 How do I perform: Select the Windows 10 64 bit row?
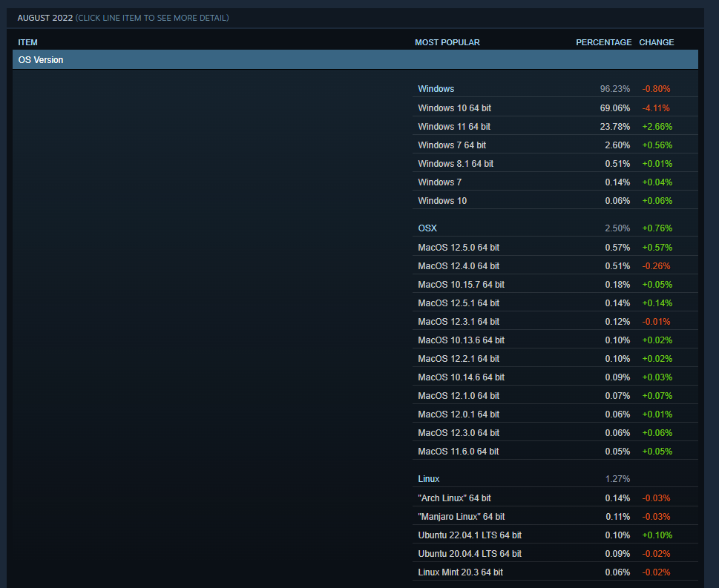(454, 108)
